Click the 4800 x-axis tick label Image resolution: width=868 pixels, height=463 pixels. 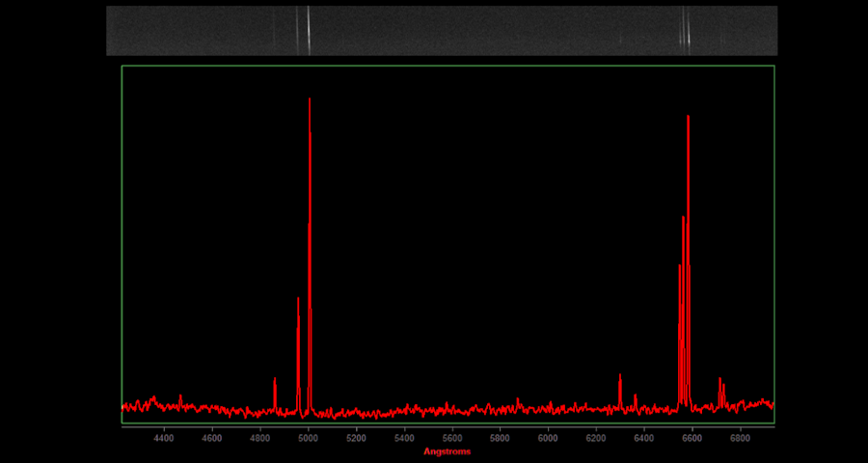(260, 438)
